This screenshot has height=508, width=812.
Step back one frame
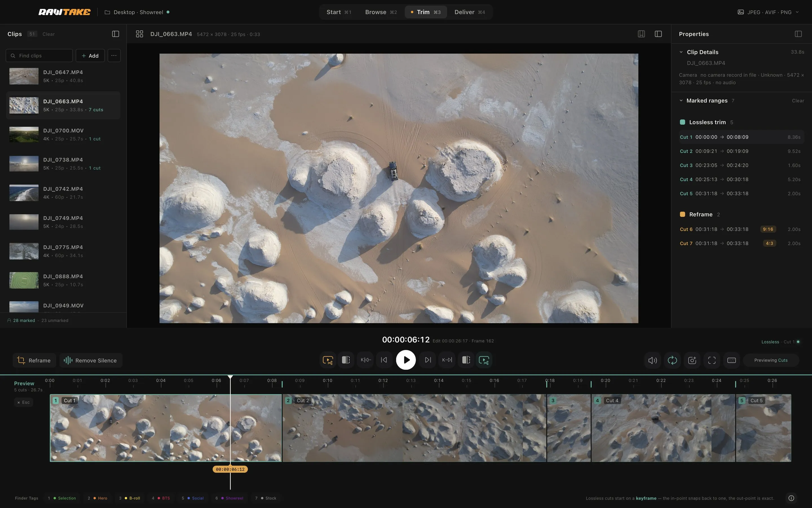point(384,360)
